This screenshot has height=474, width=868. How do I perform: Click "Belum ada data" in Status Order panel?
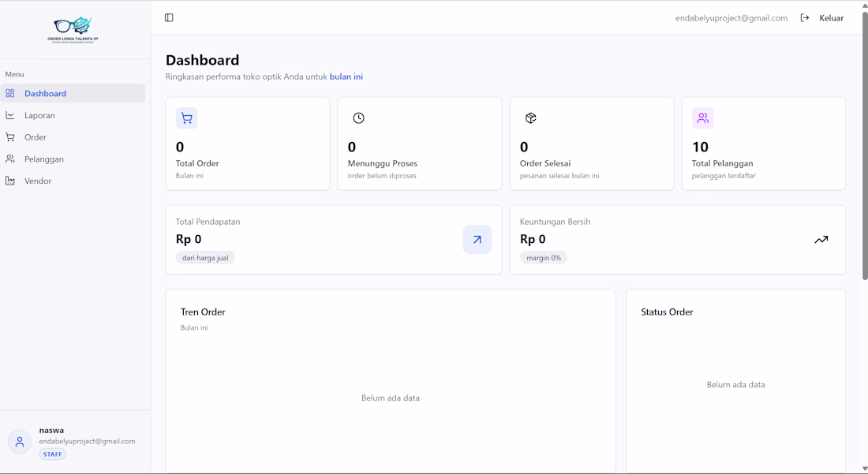pos(735,384)
